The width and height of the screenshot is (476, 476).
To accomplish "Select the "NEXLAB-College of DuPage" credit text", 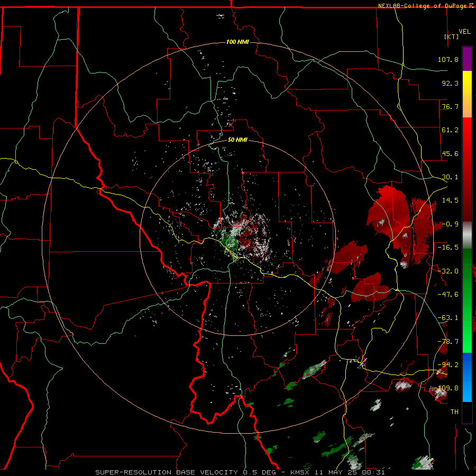I will [422, 6].
